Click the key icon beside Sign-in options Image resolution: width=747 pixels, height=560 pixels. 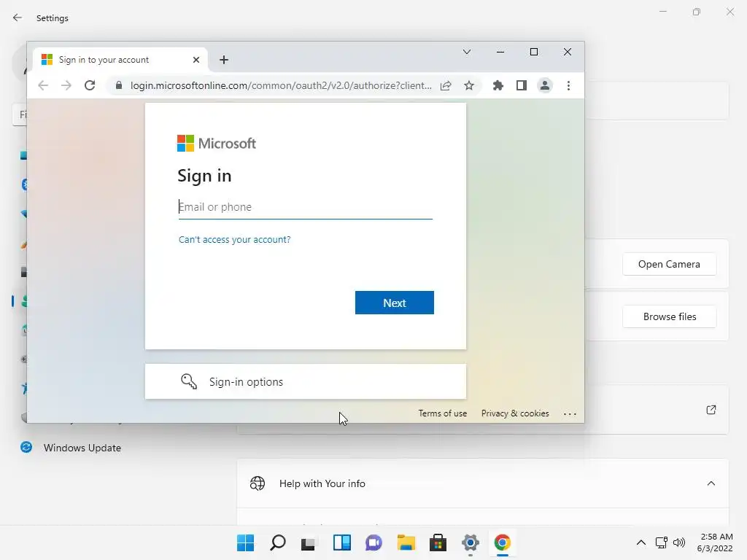pos(189,381)
